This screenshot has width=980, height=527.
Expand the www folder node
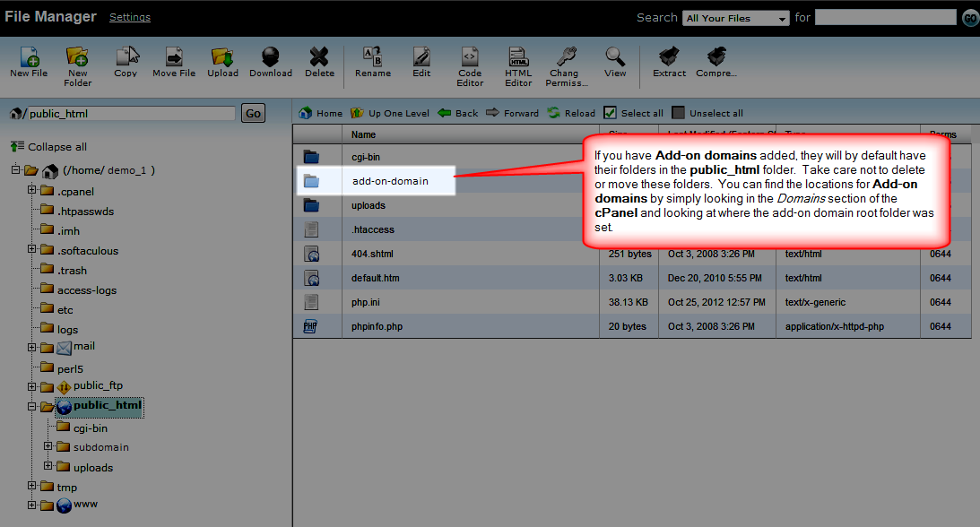(32, 505)
